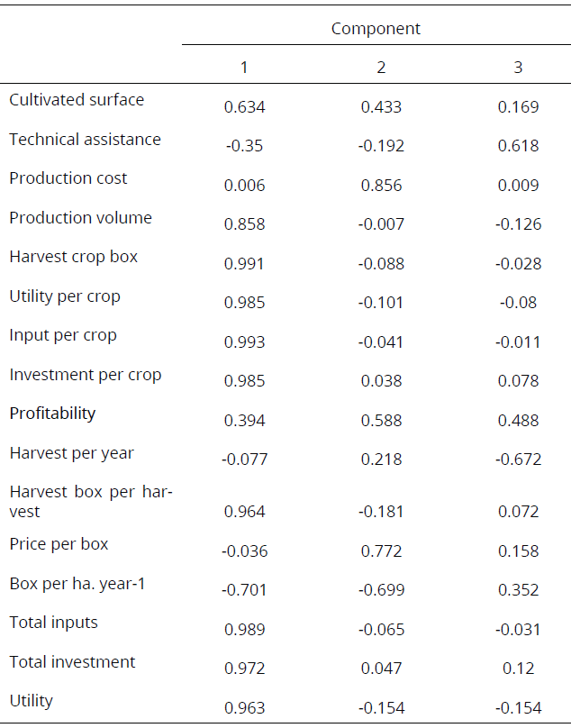The height and width of the screenshot is (728, 571).
Task: Select the Profitability row label
Action: (52, 414)
